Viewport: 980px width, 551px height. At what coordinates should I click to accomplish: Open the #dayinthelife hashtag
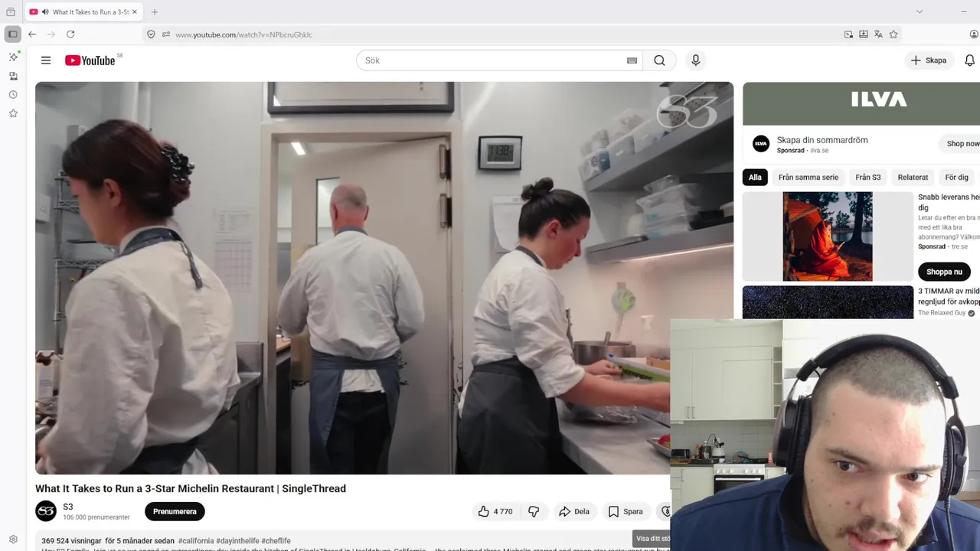coord(237,541)
